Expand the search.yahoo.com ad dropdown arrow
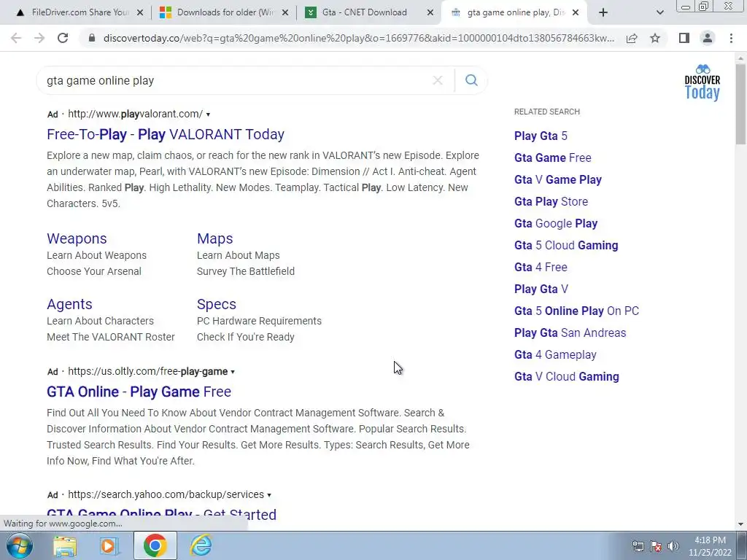747x560 pixels. point(268,495)
